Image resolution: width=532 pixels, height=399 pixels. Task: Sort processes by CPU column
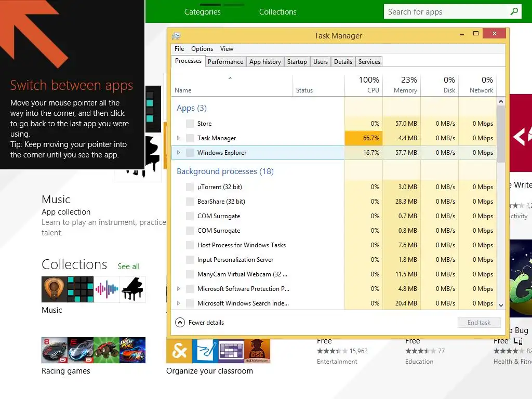point(364,85)
